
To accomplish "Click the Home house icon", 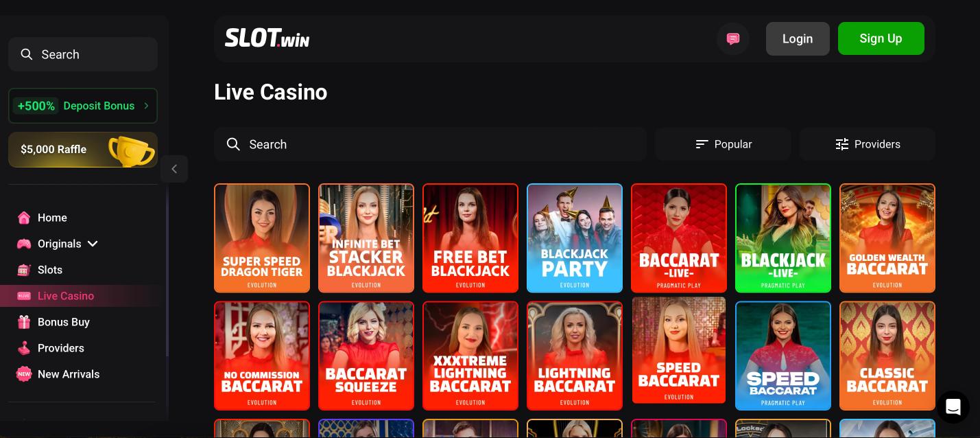I will click(24, 218).
